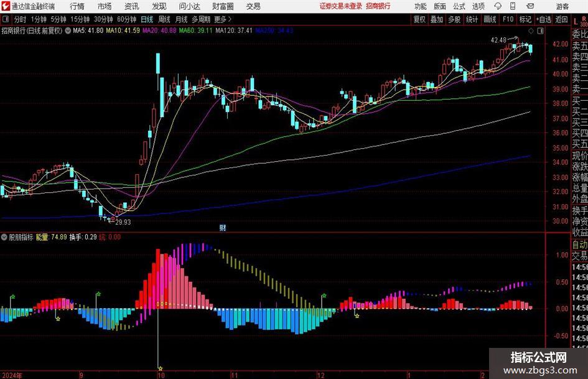
Task: Click the 财 marker on the price chart
Action: coord(223,227)
